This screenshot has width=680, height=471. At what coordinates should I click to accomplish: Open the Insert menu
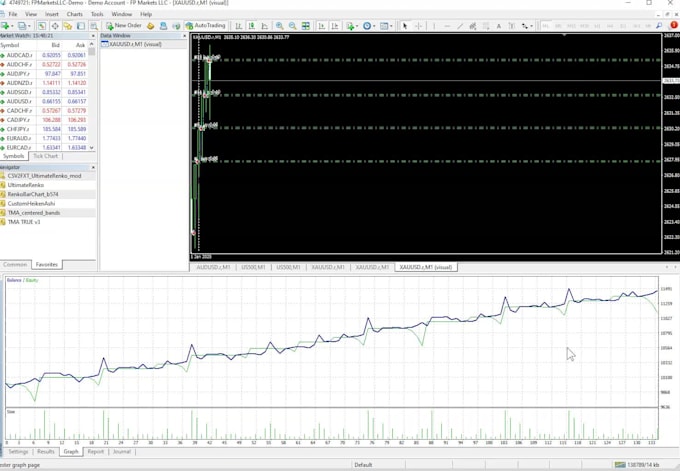52,14
